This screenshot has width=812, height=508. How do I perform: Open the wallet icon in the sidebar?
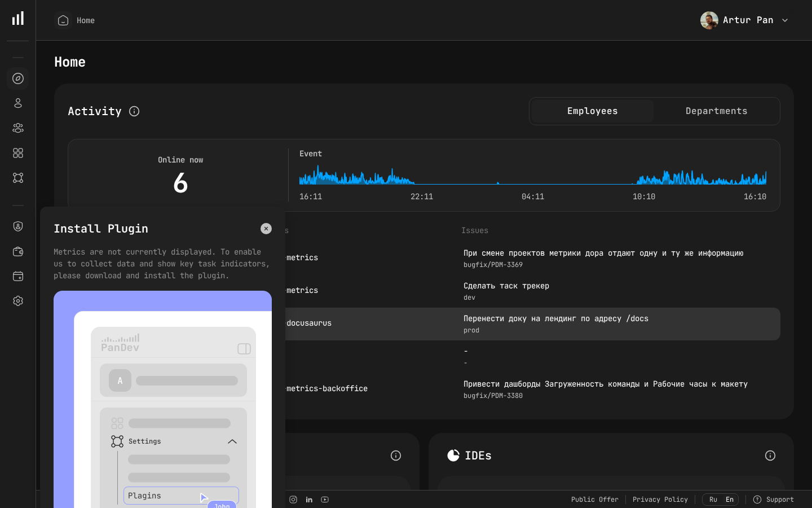point(17,252)
